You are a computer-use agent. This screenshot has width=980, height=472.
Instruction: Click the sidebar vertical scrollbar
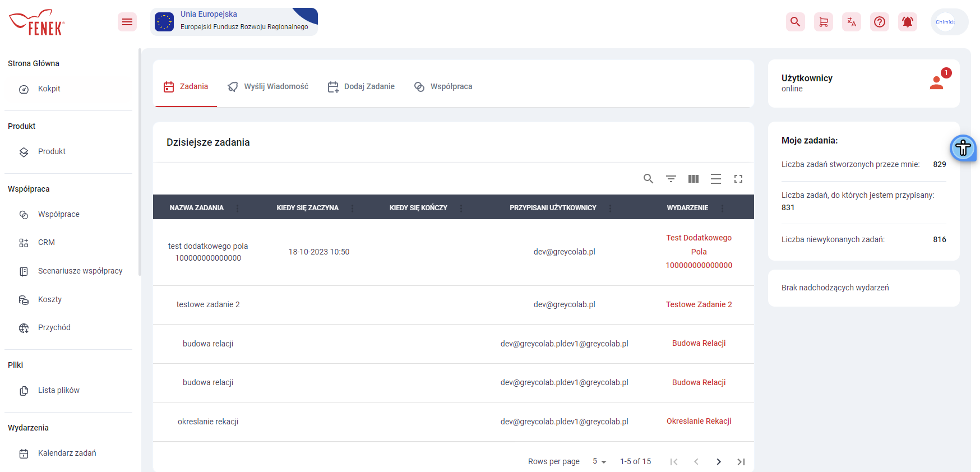[140, 163]
